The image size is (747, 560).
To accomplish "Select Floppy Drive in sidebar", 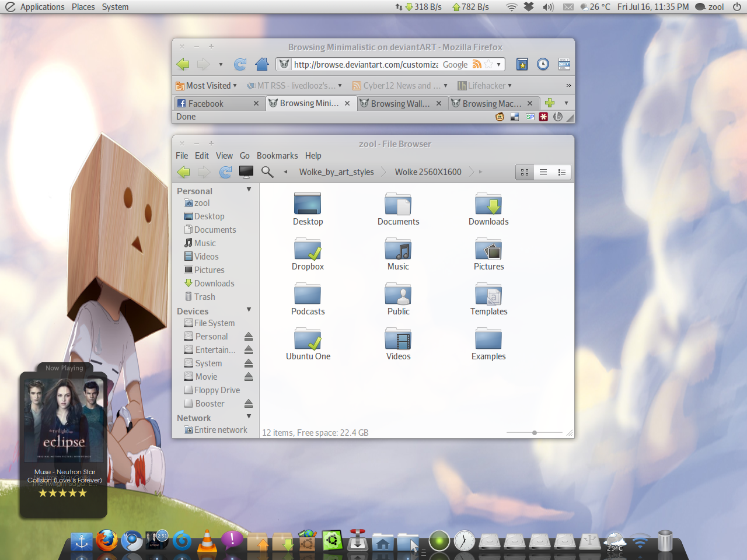I will click(212, 390).
